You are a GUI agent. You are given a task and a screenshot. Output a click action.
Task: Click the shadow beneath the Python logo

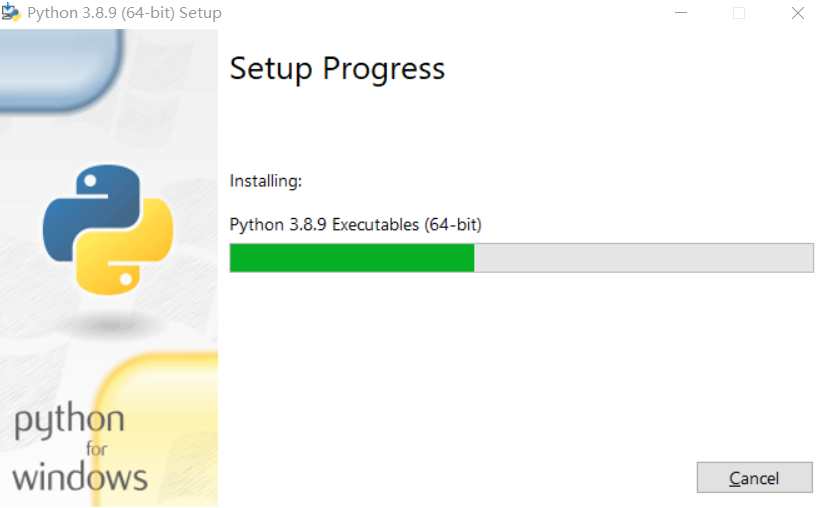tap(108, 322)
